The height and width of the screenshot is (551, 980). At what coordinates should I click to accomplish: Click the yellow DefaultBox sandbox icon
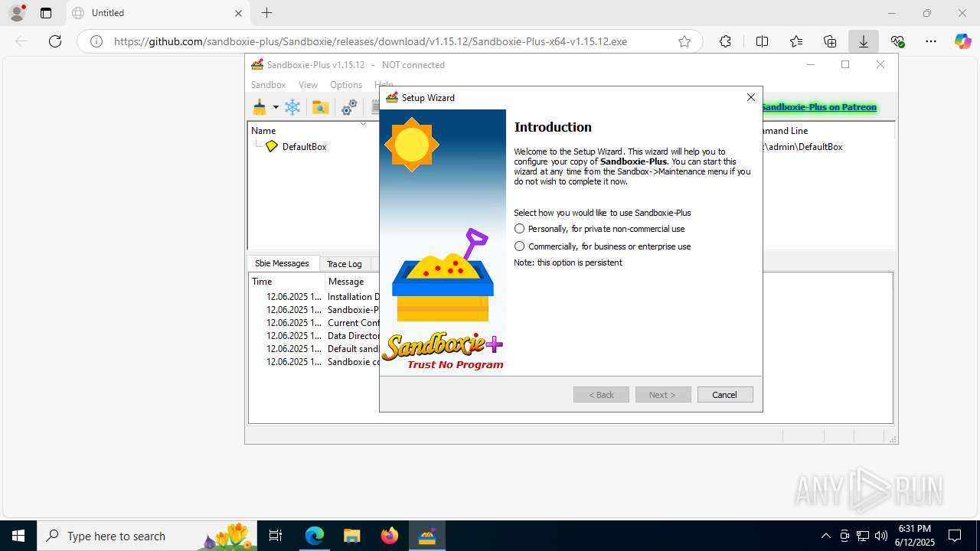click(x=271, y=146)
